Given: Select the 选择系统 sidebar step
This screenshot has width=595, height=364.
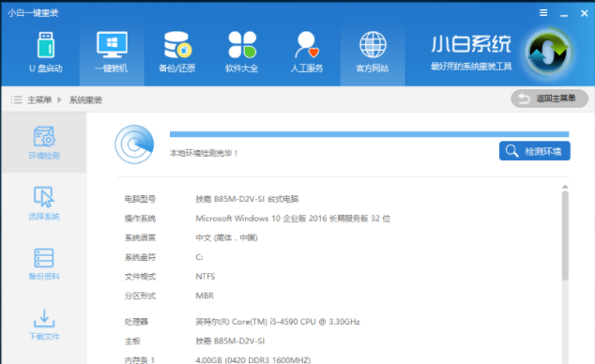Looking at the screenshot, I should pos(44,204).
